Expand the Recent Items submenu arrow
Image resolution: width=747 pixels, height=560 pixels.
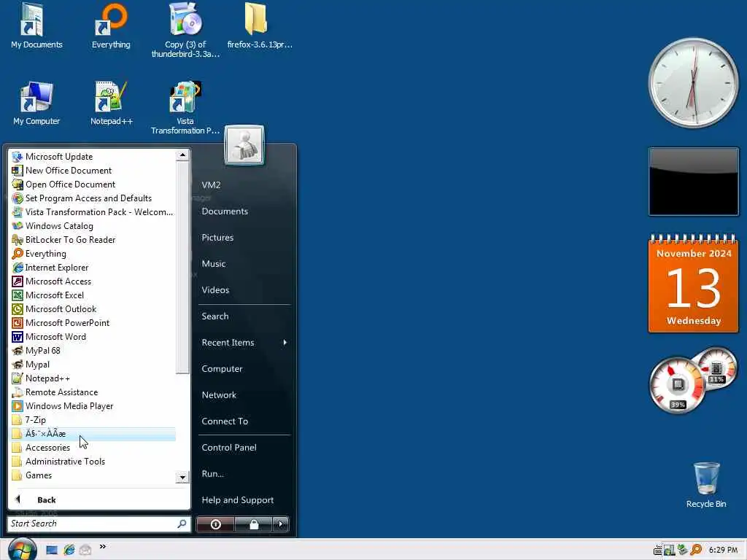[285, 343]
